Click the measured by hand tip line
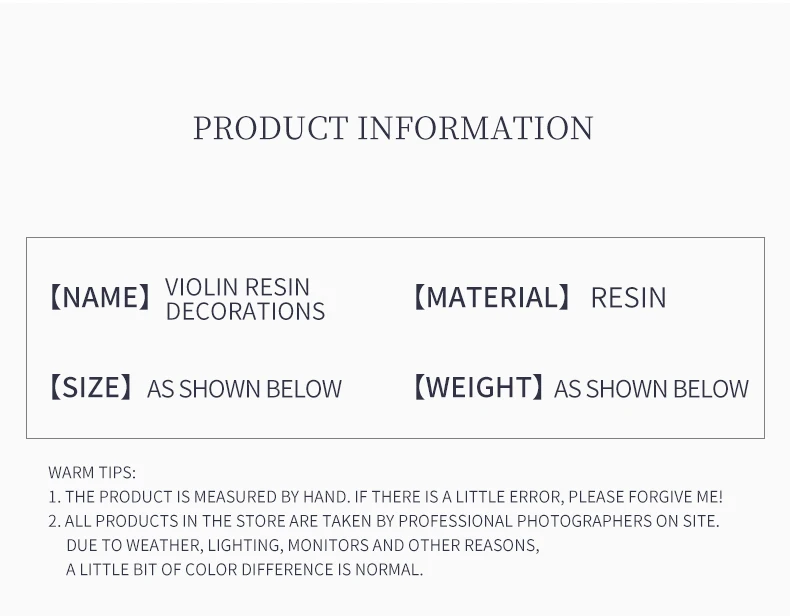Screen dimensions: 790x616 [385, 497]
